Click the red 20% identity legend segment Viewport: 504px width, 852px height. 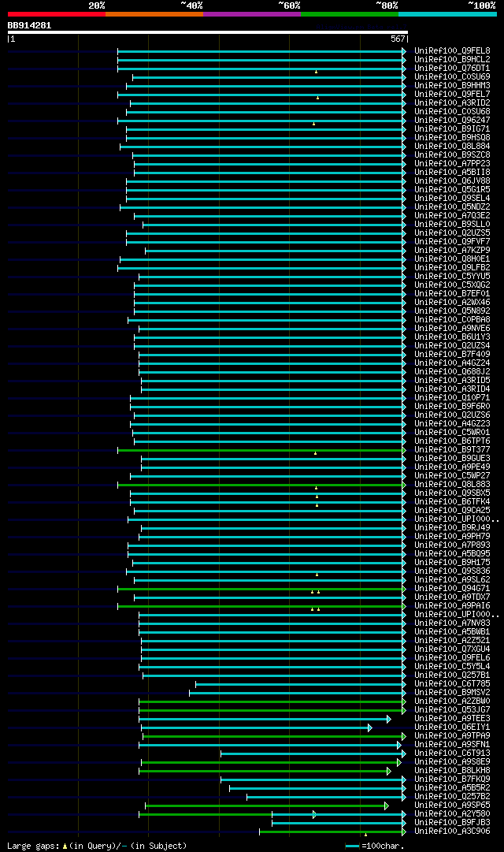[57, 14]
